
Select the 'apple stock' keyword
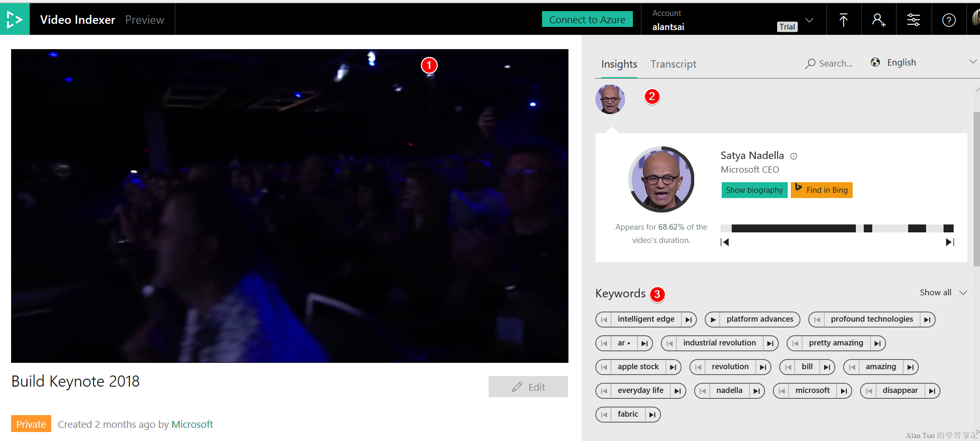(x=638, y=367)
